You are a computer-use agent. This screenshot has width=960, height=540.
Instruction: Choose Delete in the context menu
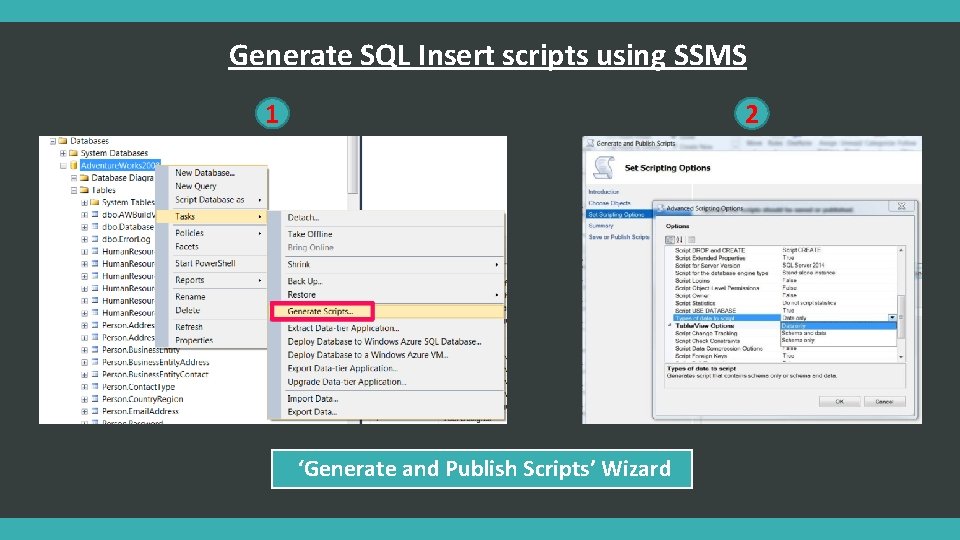coord(187,310)
